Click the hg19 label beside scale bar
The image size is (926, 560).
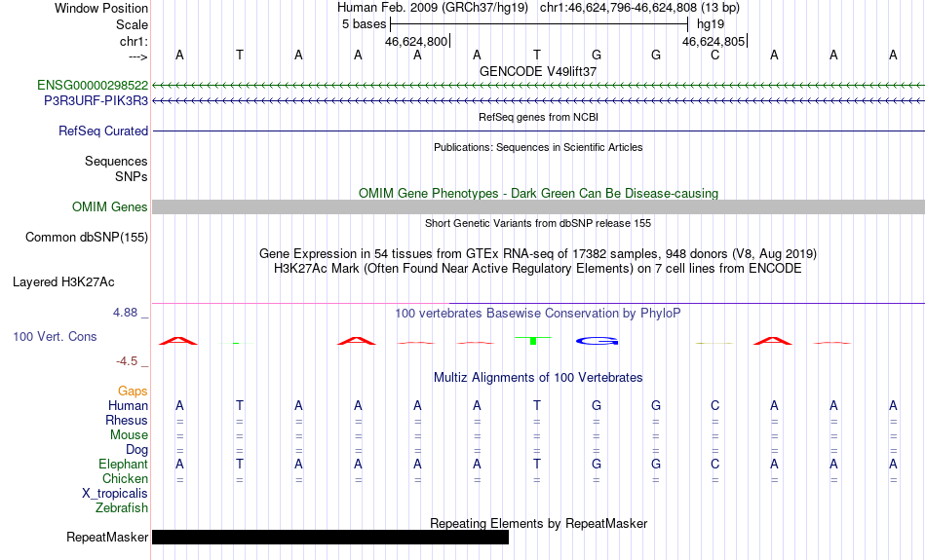(711, 24)
